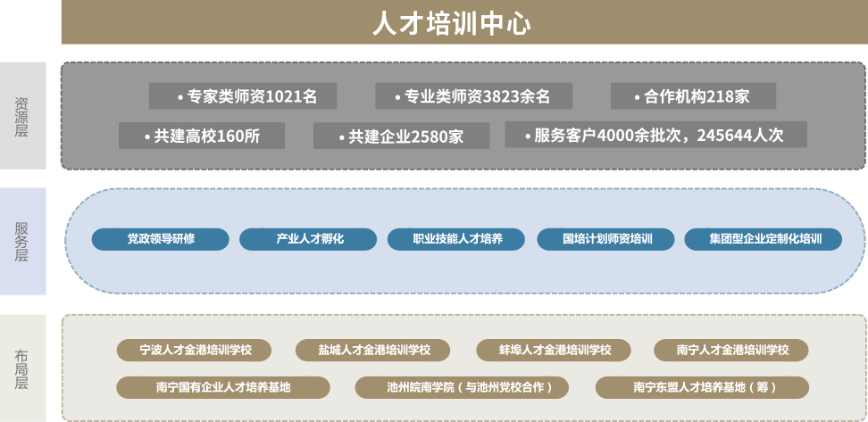Click the 专业类师资3823余名 box
The height and width of the screenshot is (422, 868).
[473, 96]
